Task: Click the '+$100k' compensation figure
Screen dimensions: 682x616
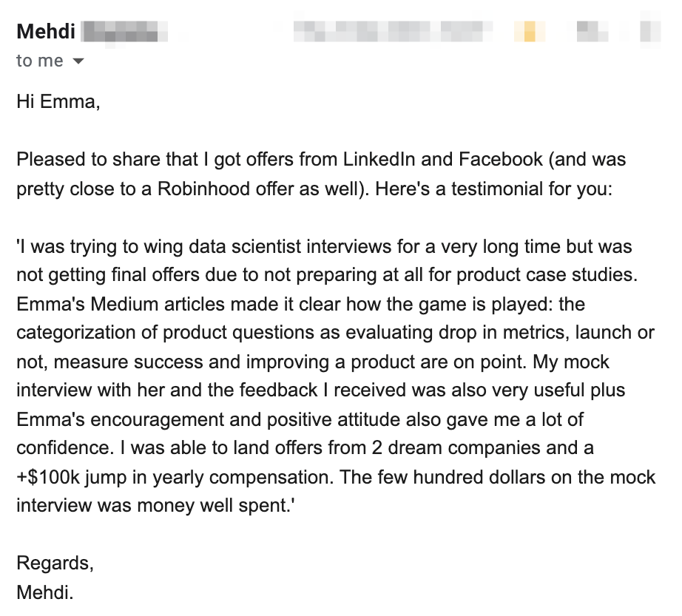Action: pos(48,477)
